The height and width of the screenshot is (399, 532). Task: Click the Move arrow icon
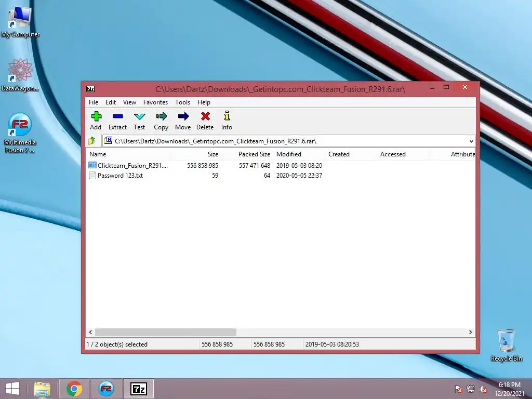coord(183,116)
